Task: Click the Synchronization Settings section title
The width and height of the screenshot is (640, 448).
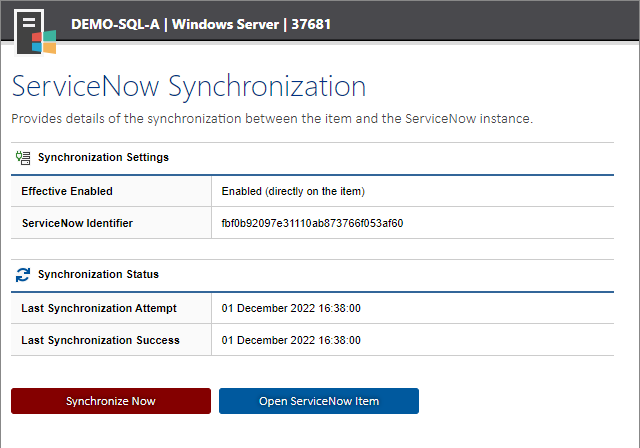Action: [x=103, y=157]
